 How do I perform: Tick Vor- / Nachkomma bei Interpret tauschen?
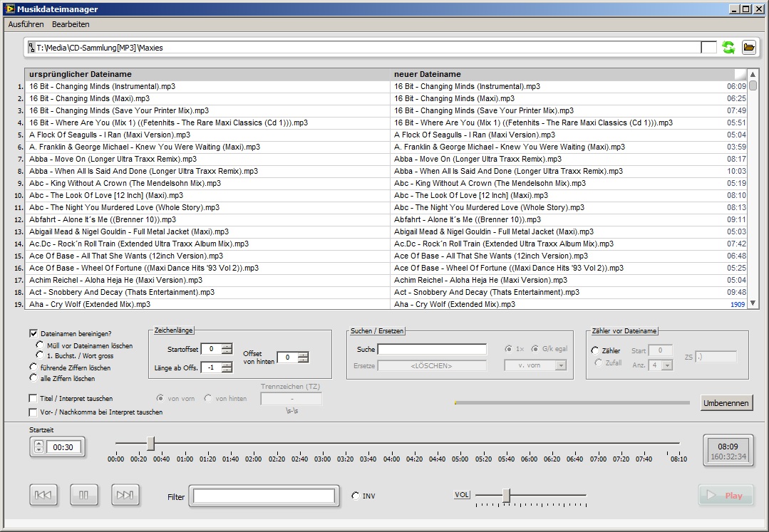[33, 412]
